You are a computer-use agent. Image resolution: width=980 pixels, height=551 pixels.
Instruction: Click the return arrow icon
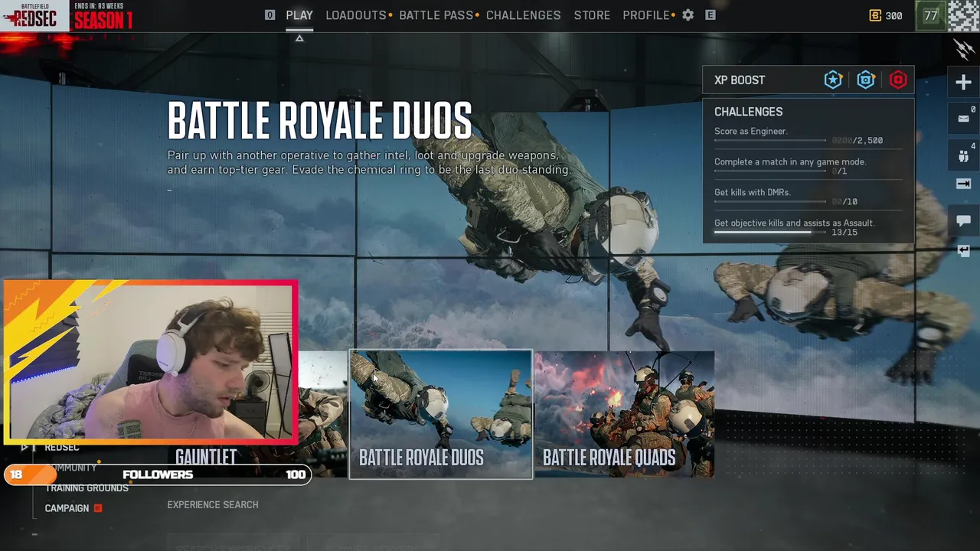click(x=963, y=250)
